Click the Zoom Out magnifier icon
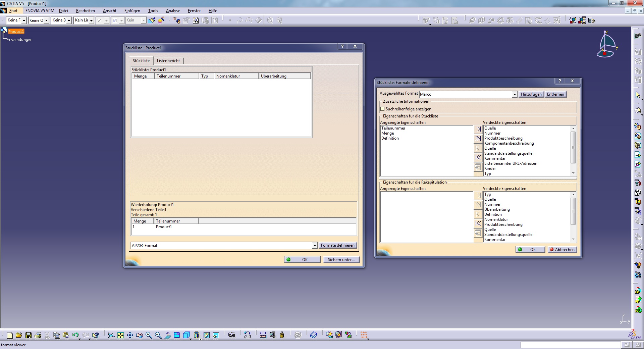This screenshot has width=644, height=349. click(x=158, y=335)
